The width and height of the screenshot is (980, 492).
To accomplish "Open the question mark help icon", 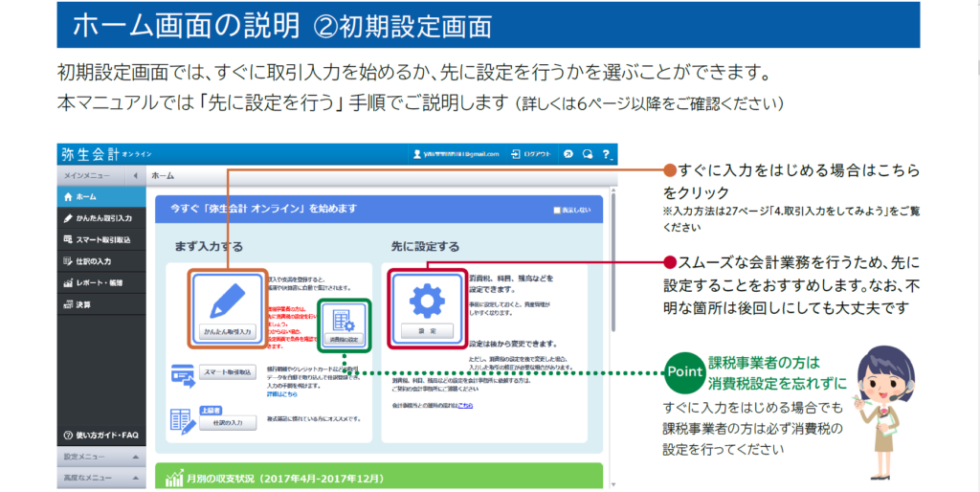I will [x=606, y=154].
